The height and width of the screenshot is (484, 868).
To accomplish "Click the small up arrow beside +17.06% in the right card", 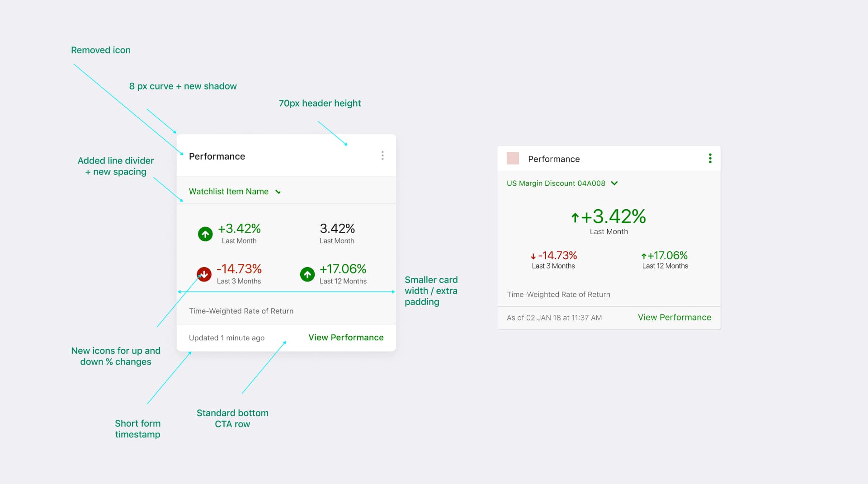I will (644, 256).
